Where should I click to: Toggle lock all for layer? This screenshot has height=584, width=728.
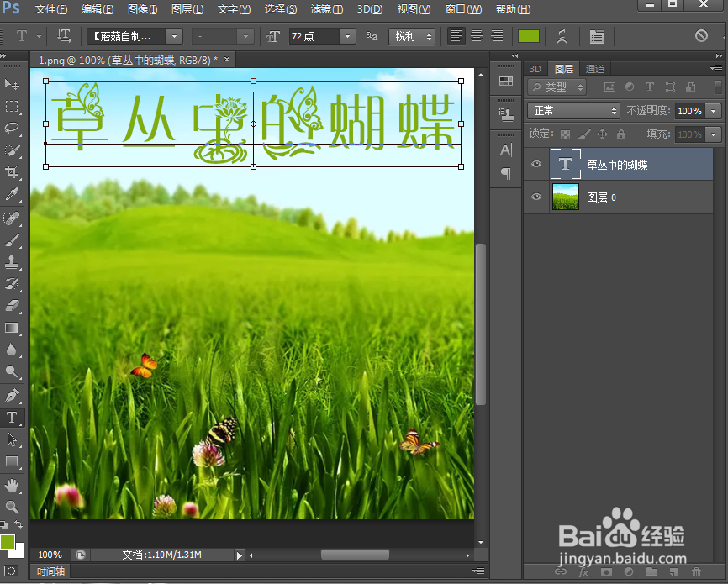620,134
